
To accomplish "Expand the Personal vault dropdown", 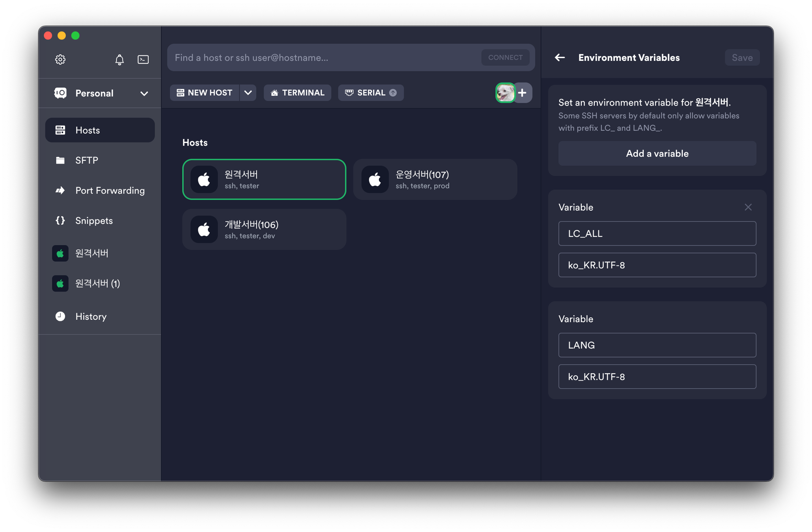I will tap(144, 93).
